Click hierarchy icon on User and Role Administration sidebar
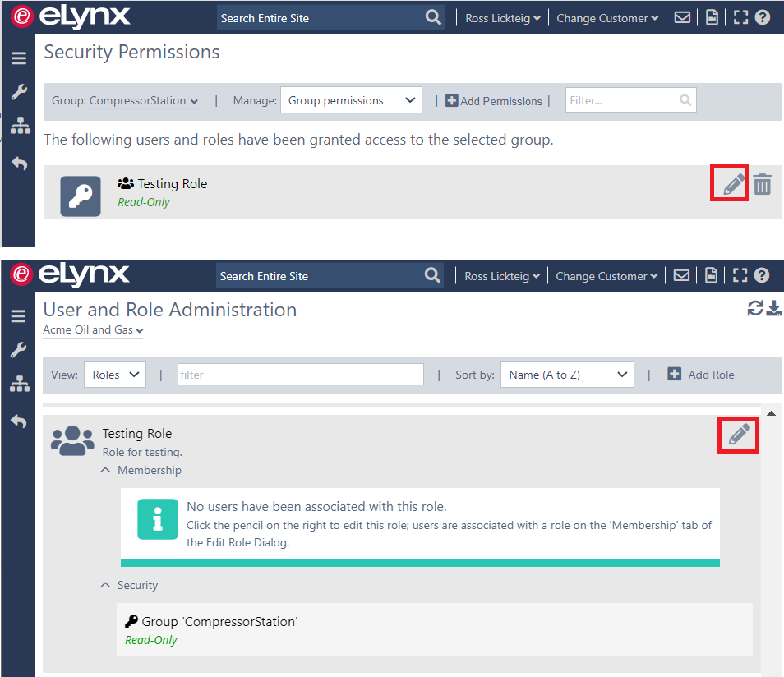Screen dimensions: 784x677 click(x=20, y=384)
